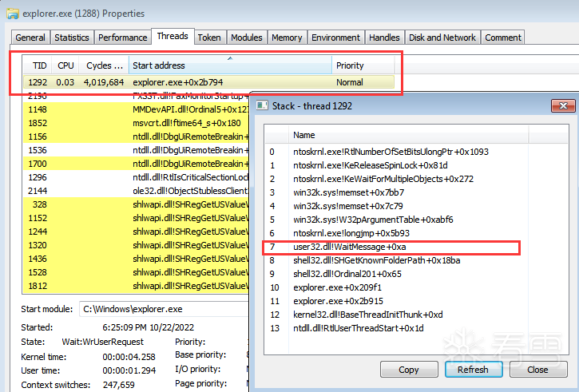This screenshot has width=579, height=392.
Task: Click the Close button in Stack window
Action: (x=537, y=370)
